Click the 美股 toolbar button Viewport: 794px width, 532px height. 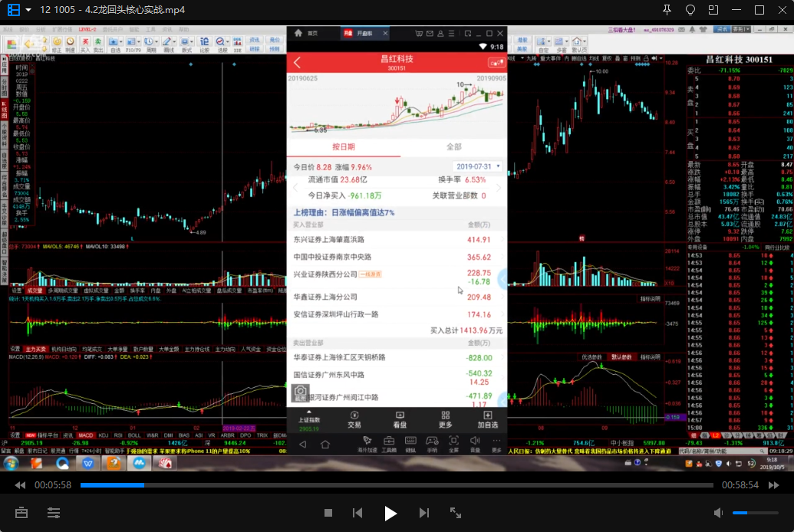pyautogui.click(x=522, y=49)
